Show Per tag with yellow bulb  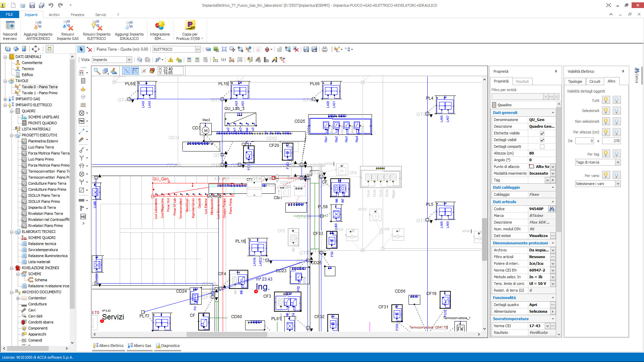(x=606, y=154)
